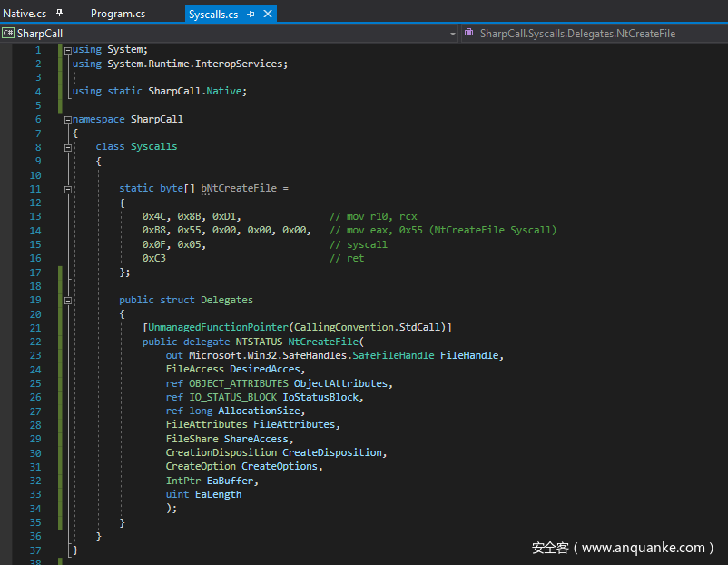Collapse the using directives block
Screen dimensions: 728x565
point(68,50)
